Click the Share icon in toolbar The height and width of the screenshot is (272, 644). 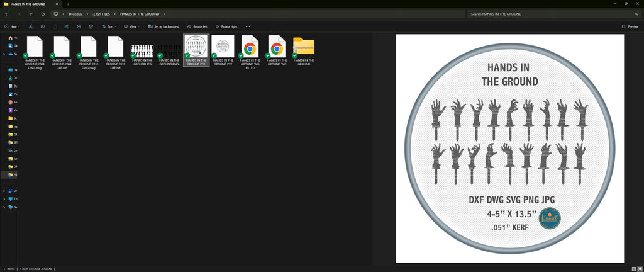[x=79, y=26]
